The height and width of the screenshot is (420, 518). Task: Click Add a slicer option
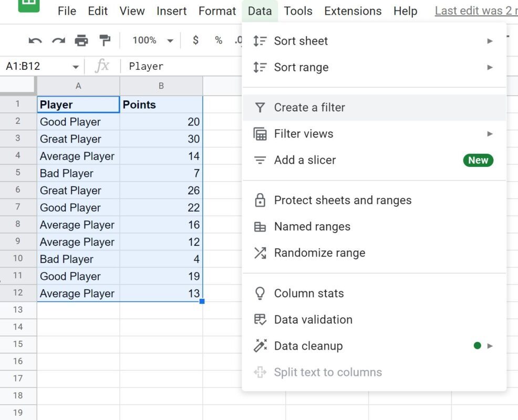click(x=374, y=160)
